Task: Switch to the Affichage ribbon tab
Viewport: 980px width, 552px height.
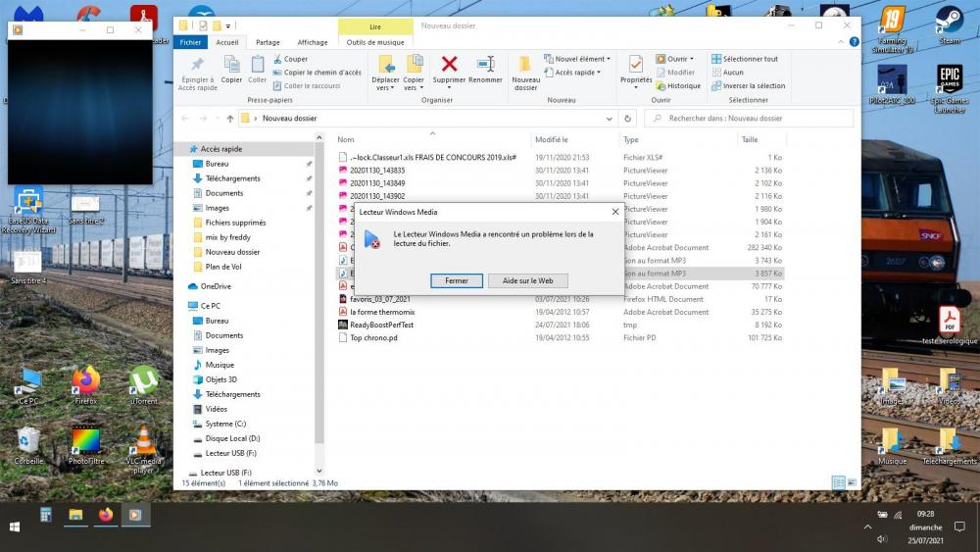Action: (x=313, y=42)
